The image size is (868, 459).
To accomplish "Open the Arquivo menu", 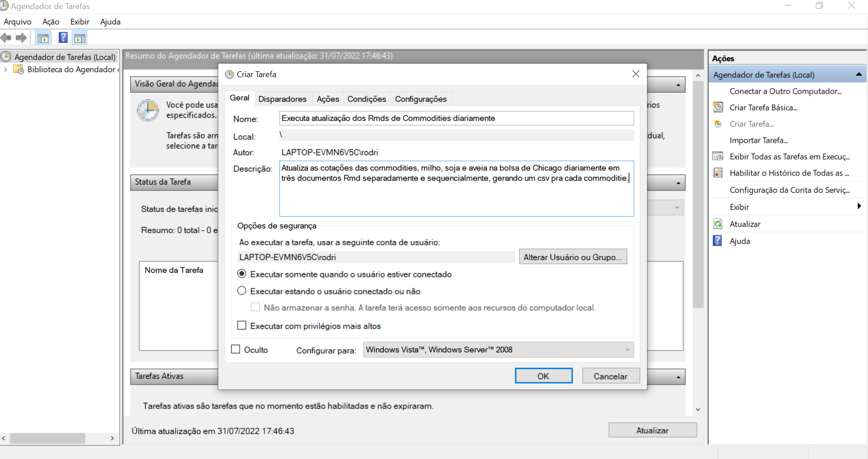I will tap(18, 22).
